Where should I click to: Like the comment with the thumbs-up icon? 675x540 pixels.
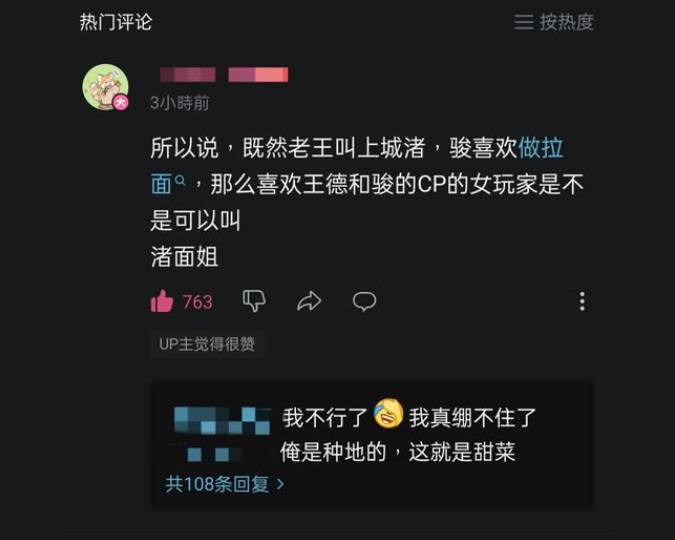(162, 301)
